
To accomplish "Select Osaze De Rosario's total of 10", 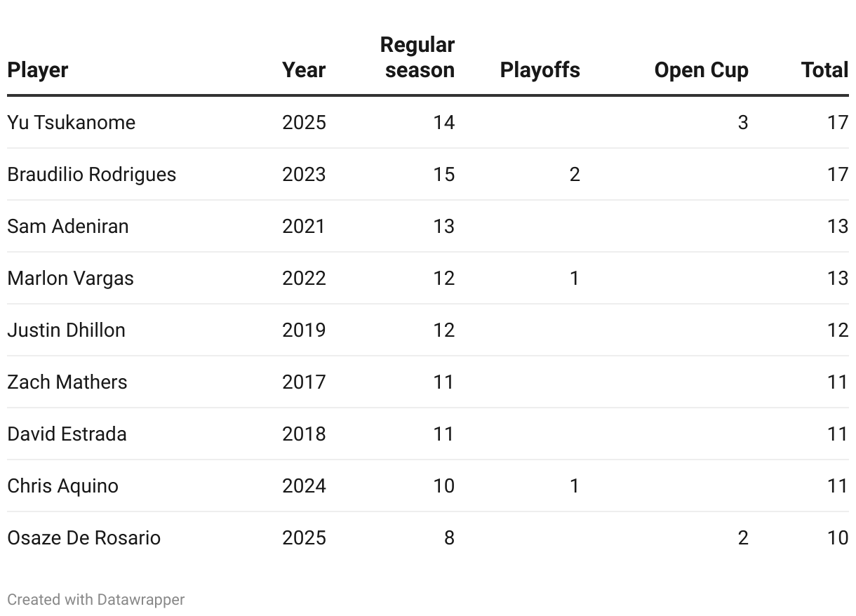I will click(837, 537).
